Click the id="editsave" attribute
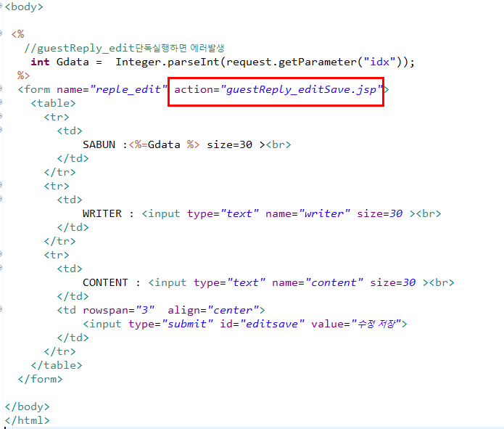Viewport: 504px width, 429px height. click(262, 324)
